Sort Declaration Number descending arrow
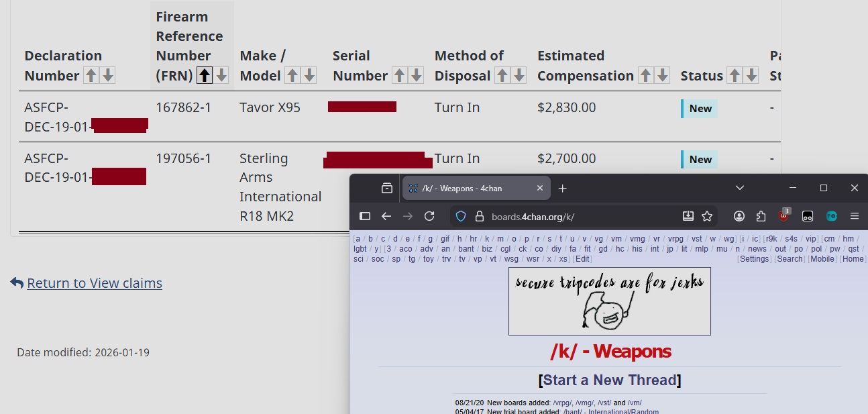 coord(107,75)
